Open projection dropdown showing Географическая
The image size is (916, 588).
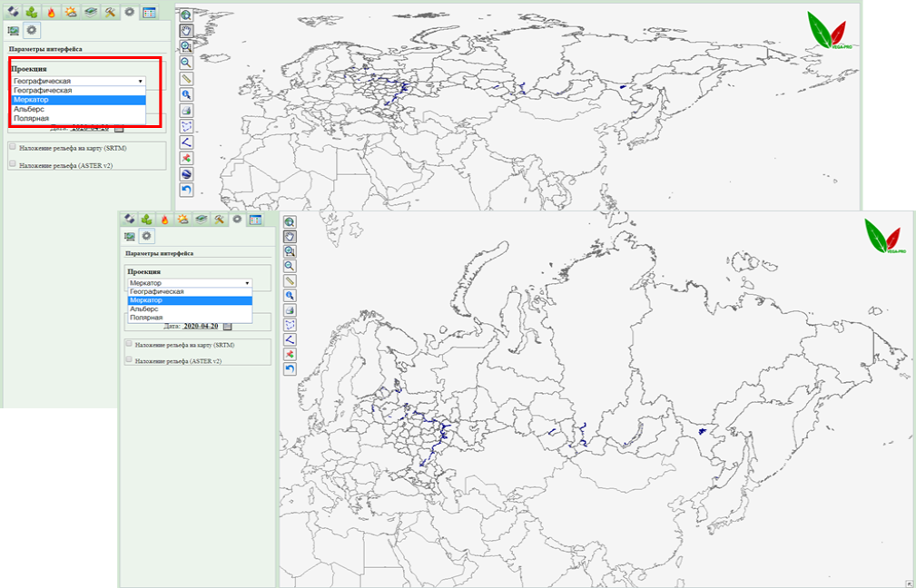point(78,81)
